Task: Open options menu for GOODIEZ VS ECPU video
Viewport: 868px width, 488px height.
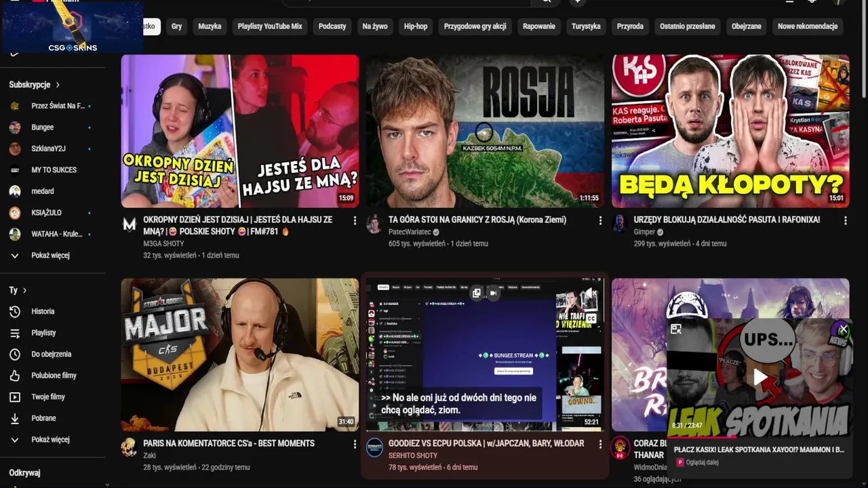Action: 600,444
